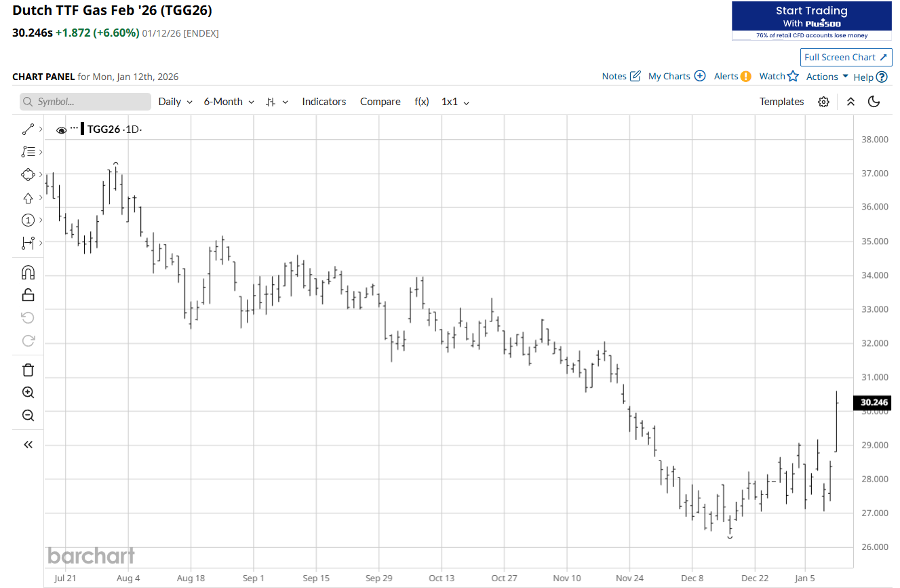The width and height of the screenshot is (900, 588).
Task: Expand the measure tool options chevron
Action: click(x=41, y=242)
